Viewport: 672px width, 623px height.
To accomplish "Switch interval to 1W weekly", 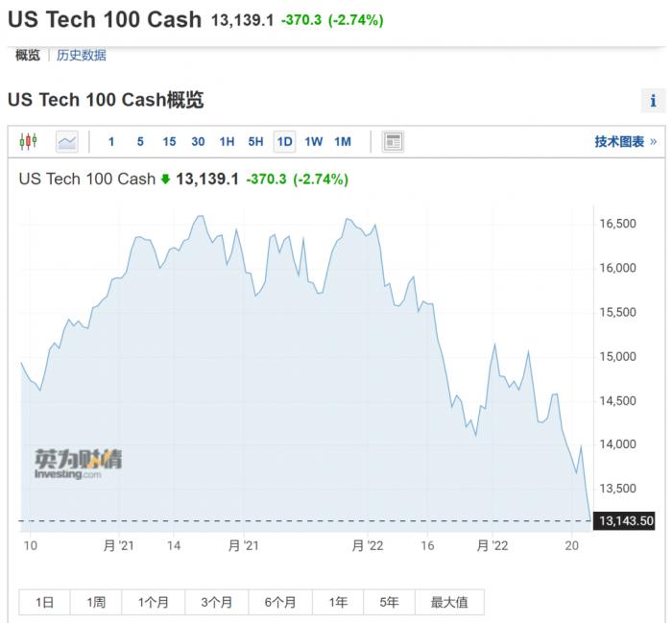I will click(x=314, y=142).
